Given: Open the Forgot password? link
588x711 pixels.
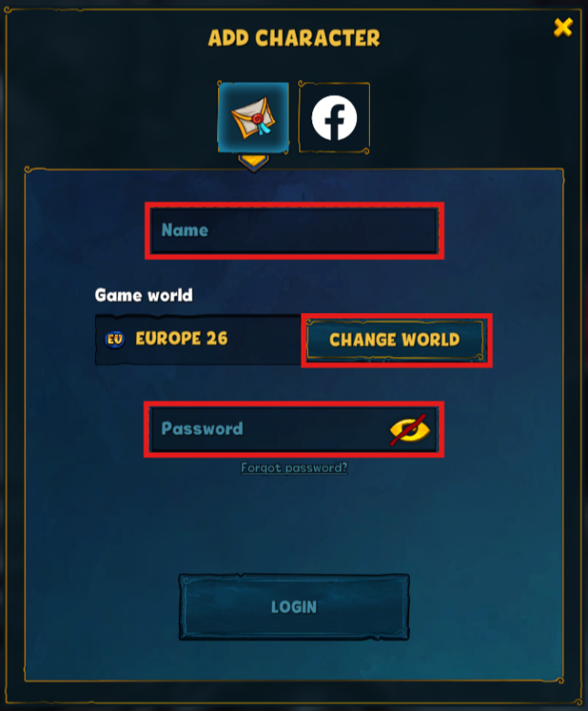Looking at the screenshot, I should coord(294,467).
